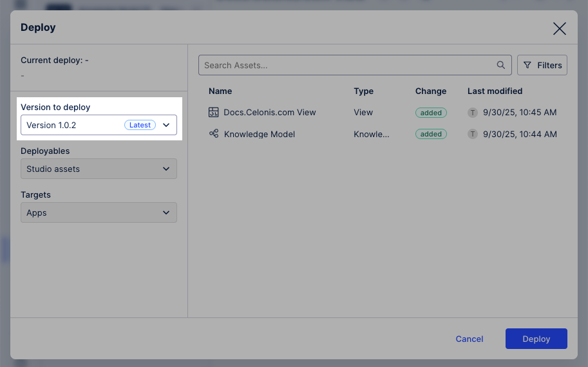Screen dimensions: 588x367
Task: Click the added badge for Knowledge Model
Action: [431, 135]
